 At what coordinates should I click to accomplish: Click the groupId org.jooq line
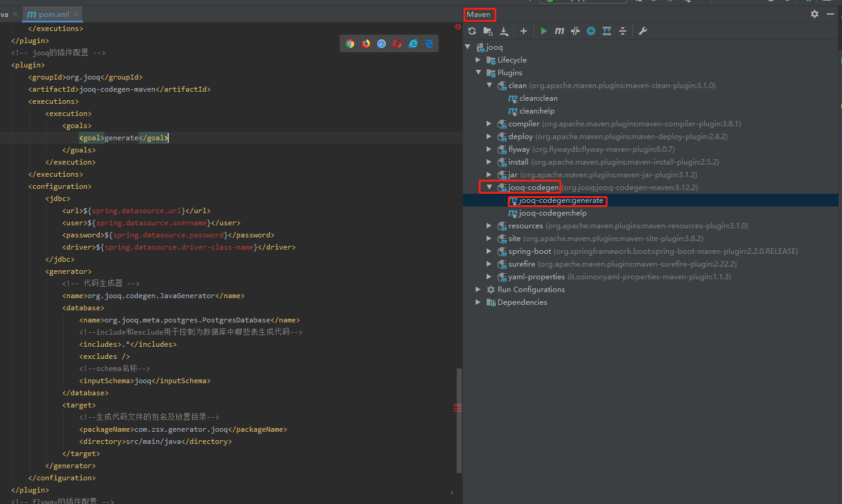[x=86, y=77]
